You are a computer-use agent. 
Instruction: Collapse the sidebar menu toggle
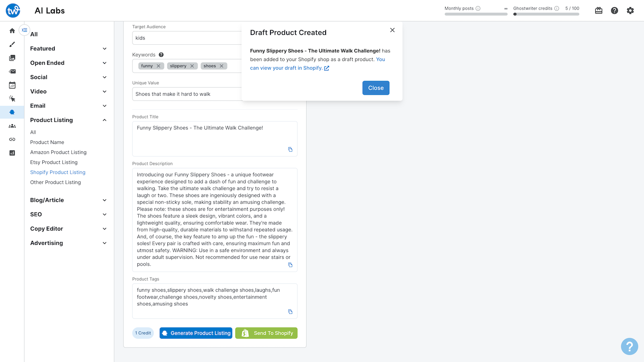click(x=25, y=30)
